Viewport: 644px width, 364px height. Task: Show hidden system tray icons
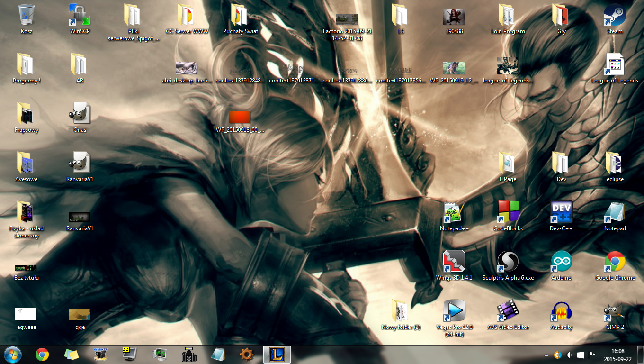pyautogui.click(x=547, y=355)
